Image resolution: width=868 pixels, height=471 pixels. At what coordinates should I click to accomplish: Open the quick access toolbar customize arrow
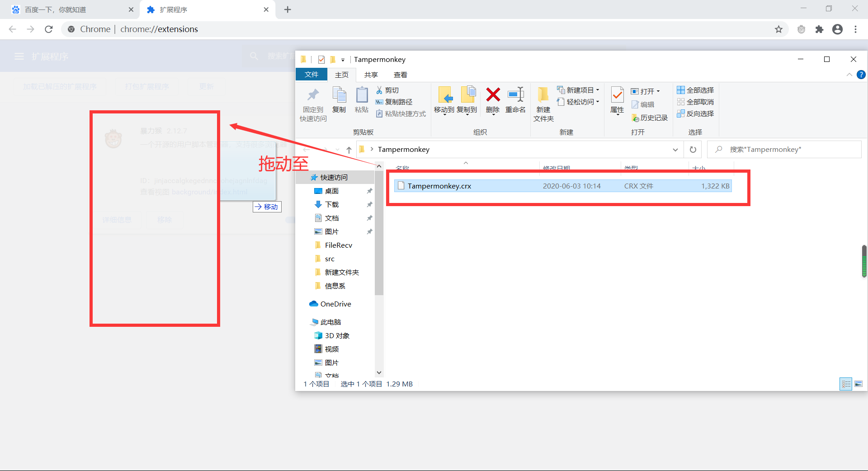pos(343,60)
